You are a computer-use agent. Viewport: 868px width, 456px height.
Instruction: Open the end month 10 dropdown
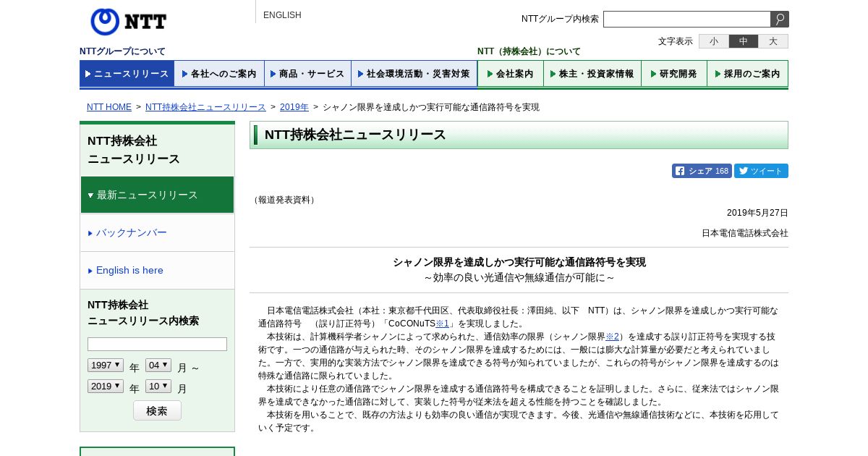[x=158, y=387]
